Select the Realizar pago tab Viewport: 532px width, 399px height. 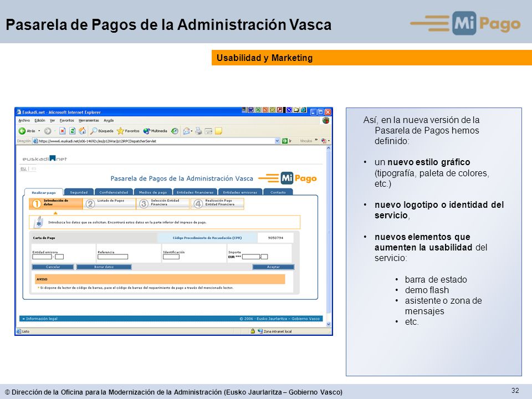click(x=44, y=192)
